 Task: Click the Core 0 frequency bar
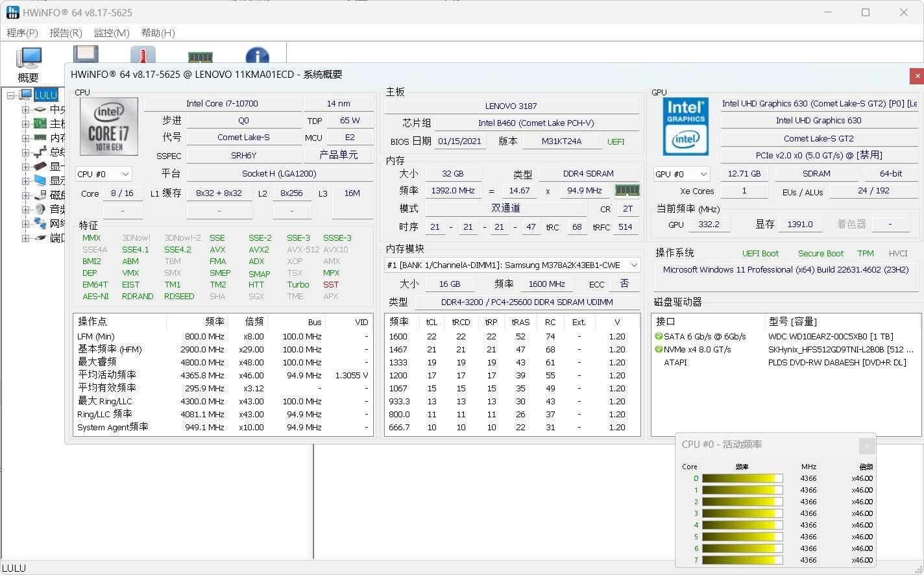click(x=742, y=478)
